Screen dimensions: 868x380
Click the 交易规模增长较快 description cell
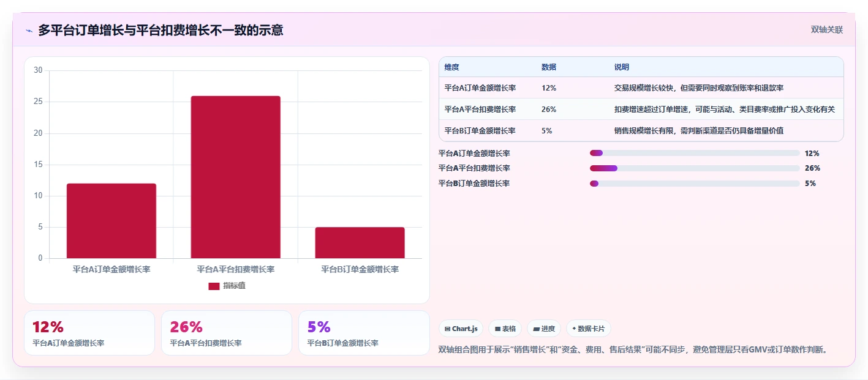pyautogui.click(x=699, y=88)
